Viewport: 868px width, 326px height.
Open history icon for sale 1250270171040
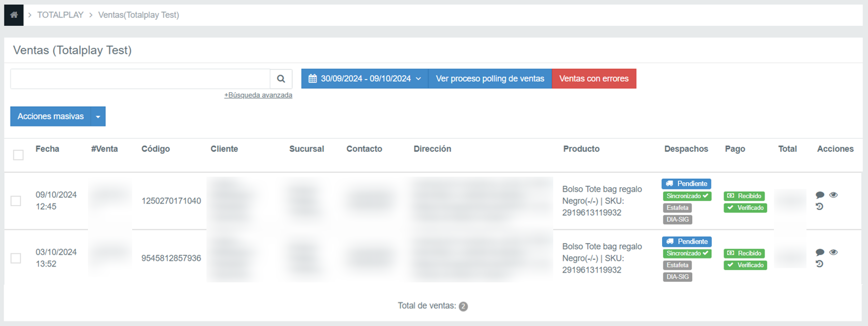coord(819,207)
